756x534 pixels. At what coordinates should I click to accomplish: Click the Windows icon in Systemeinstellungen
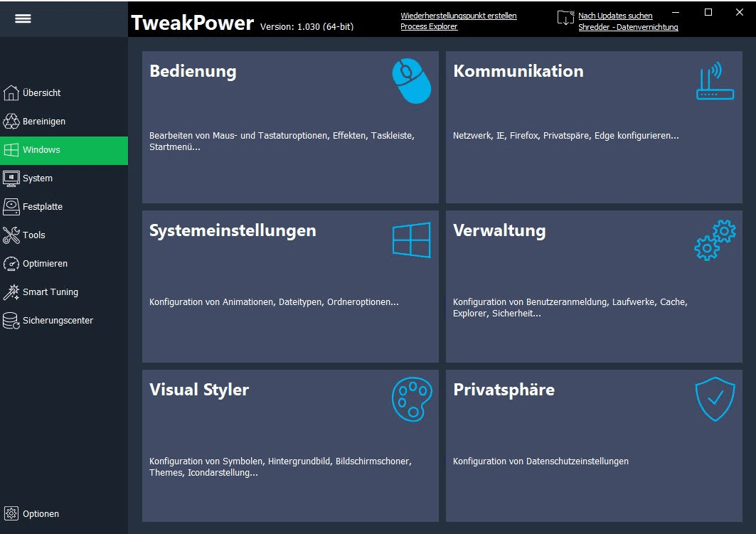(x=411, y=240)
